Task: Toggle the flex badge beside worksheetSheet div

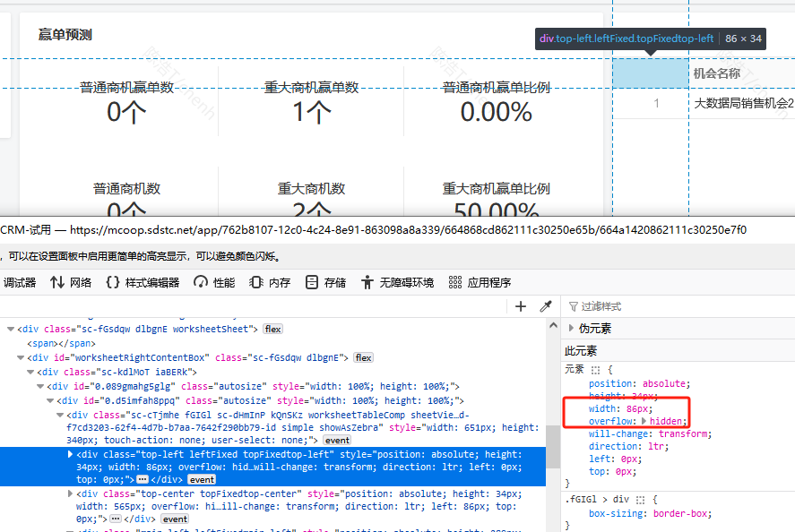Action: (x=272, y=330)
